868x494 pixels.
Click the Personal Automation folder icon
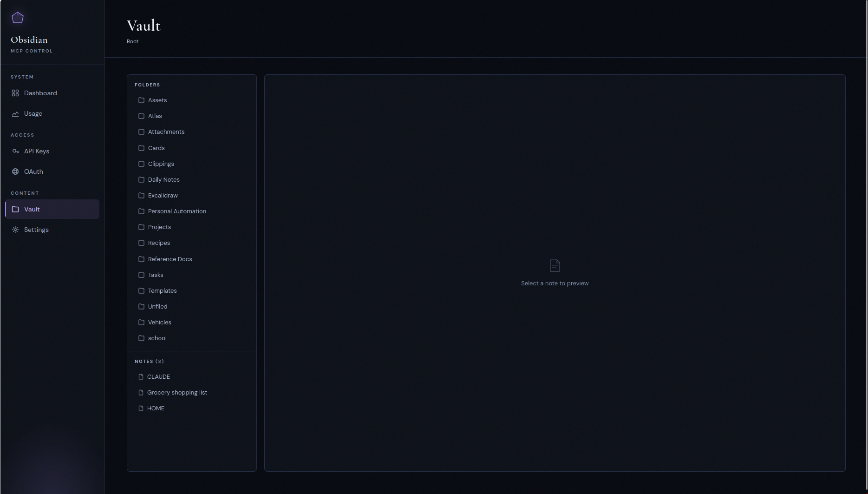(142, 211)
